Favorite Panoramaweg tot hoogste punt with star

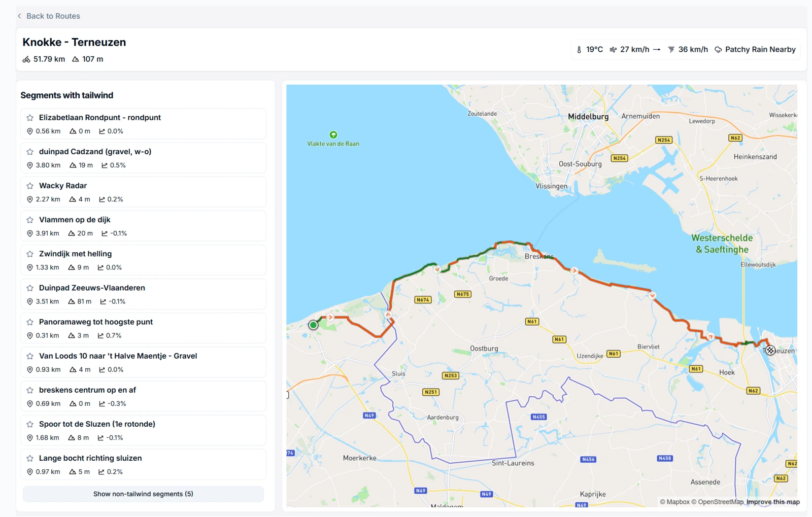point(30,322)
